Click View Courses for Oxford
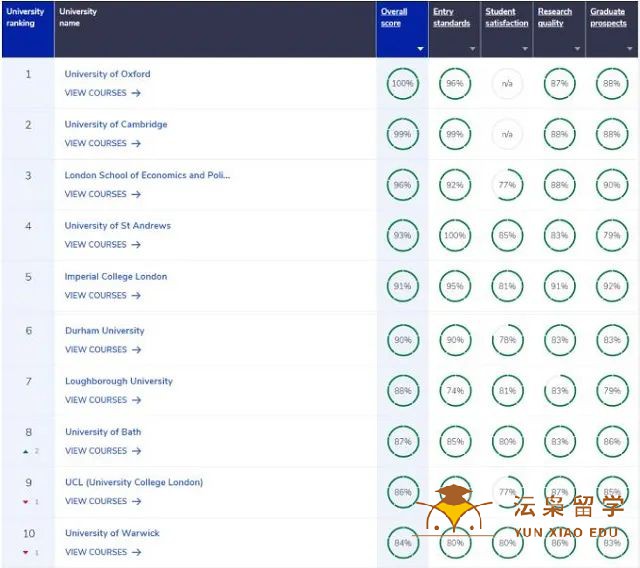 click(x=102, y=93)
